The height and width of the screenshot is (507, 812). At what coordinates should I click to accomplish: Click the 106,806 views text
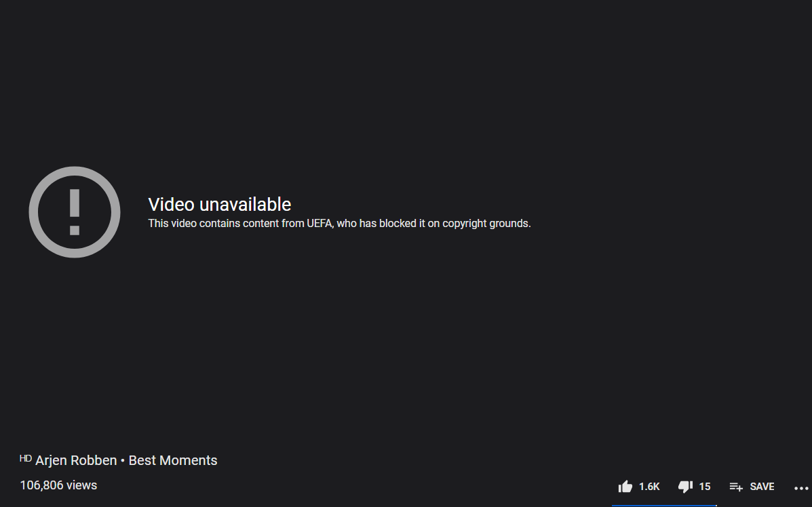pos(58,485)
